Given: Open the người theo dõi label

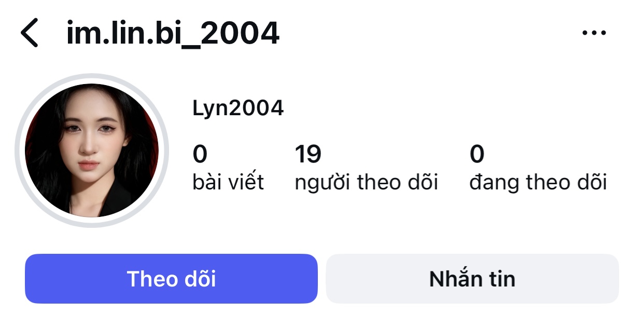Looking at the screenshot, I should (x=366, y=182).
